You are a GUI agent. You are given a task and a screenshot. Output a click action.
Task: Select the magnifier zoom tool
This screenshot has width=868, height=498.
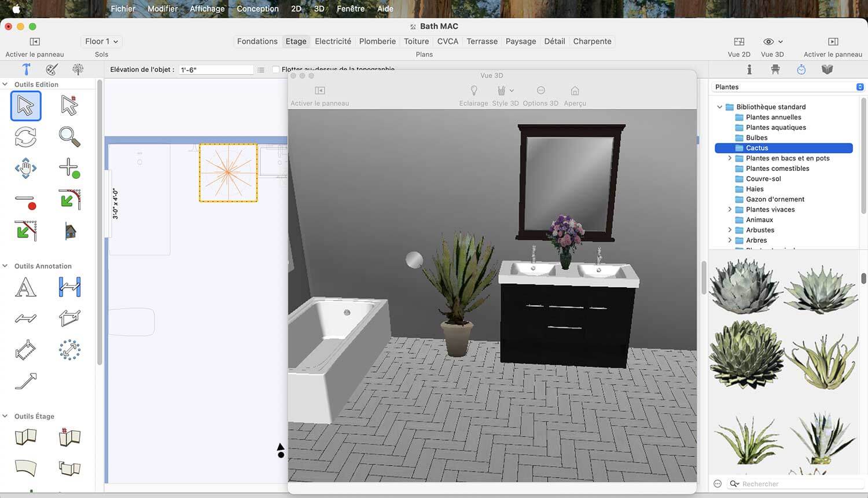[69, 137]
